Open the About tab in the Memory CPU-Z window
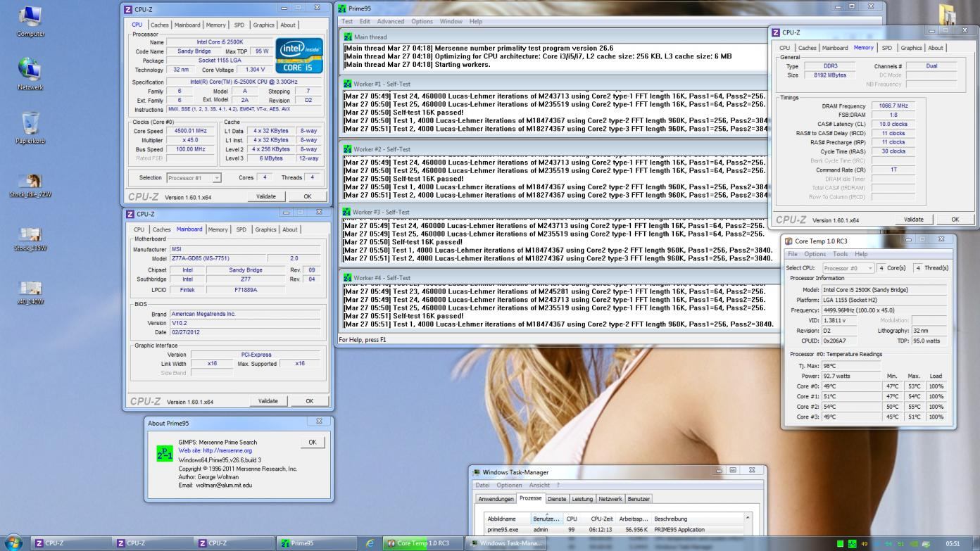980x551 pixels. (x=935, y=48)
